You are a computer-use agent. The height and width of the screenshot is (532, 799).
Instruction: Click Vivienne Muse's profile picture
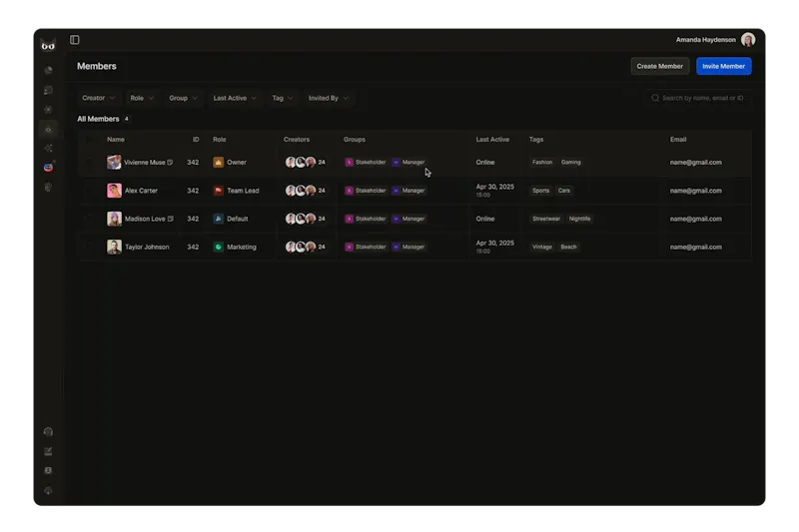click(x=114, y=163)
